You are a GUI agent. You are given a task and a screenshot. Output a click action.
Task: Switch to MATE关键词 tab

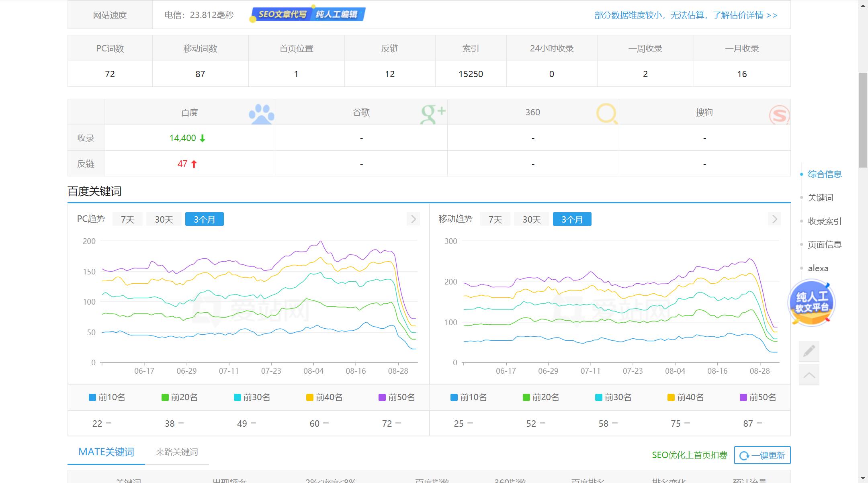[x=106, y=452]
